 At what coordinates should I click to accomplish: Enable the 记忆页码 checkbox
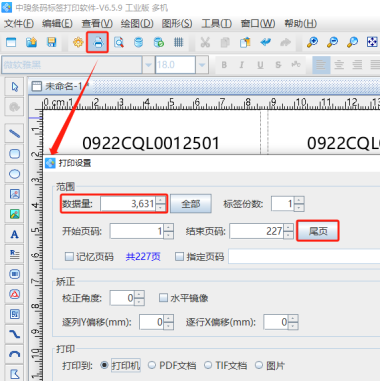coord(69,256)
